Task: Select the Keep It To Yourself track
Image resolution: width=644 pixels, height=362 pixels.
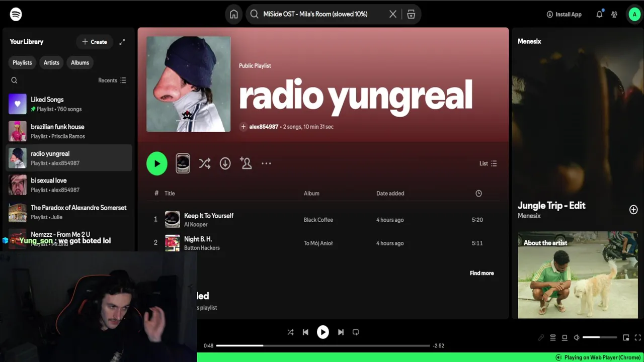Action: click(323, 220)
